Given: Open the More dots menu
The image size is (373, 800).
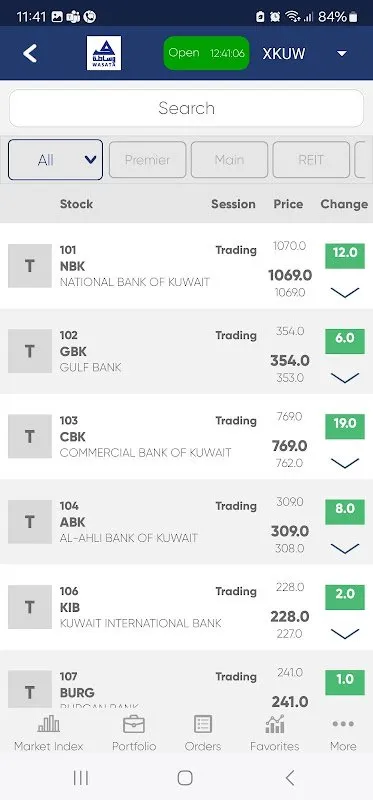Looking at the screenshot, I should (x=343, y=723).
